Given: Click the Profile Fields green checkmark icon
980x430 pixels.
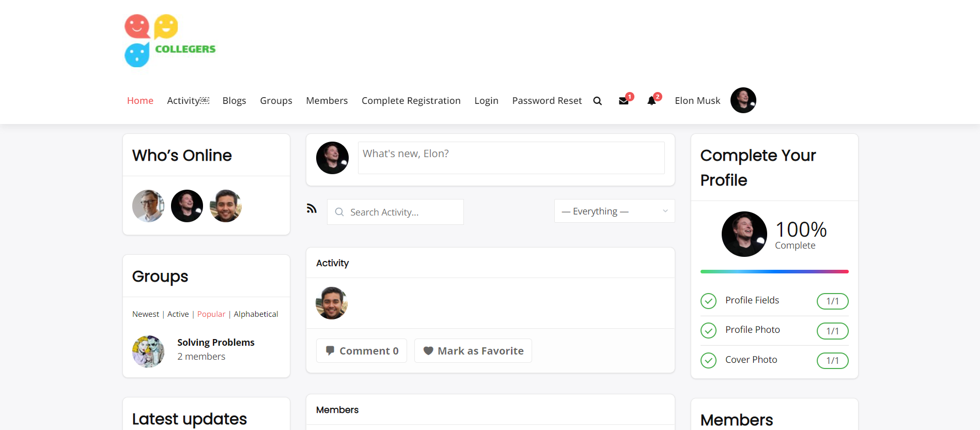Looking at the screenshot, I should (708, 301).
